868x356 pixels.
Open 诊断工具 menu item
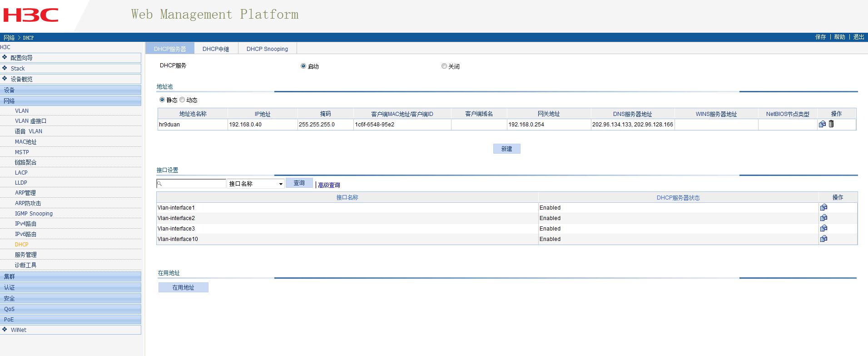[25, 265]
